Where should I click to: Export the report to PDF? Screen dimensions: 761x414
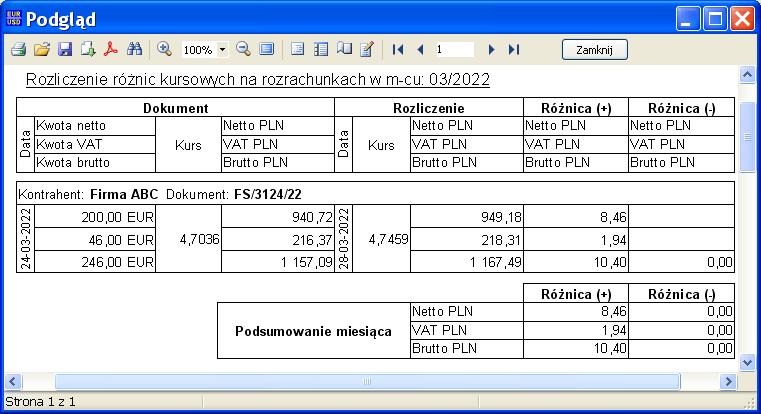[111, 49]
